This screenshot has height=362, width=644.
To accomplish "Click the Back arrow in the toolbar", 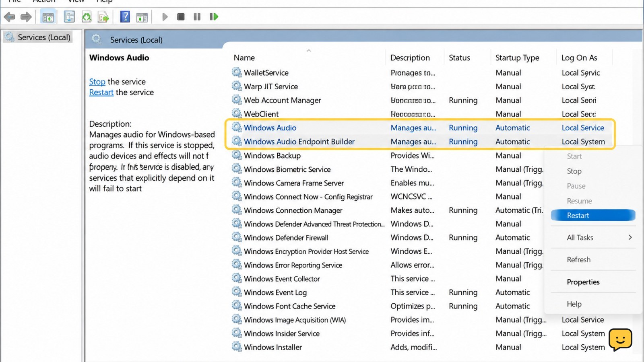I will (x=9, y=17).
